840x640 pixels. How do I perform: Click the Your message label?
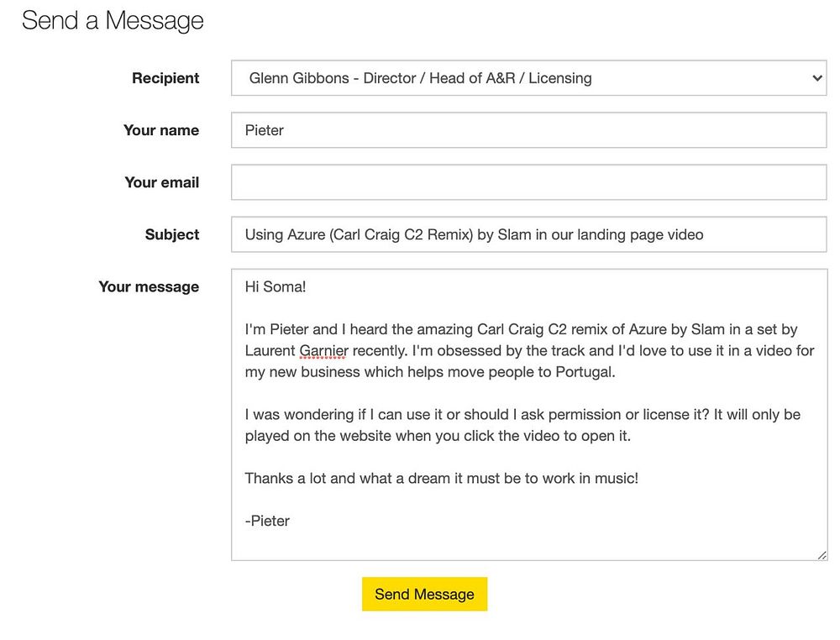coord(149,286)
